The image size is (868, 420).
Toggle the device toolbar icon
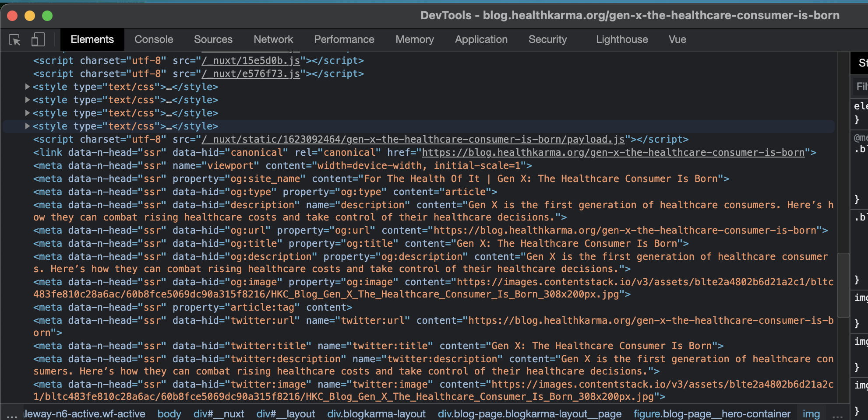pyautogui.click(x=38, y=40)
